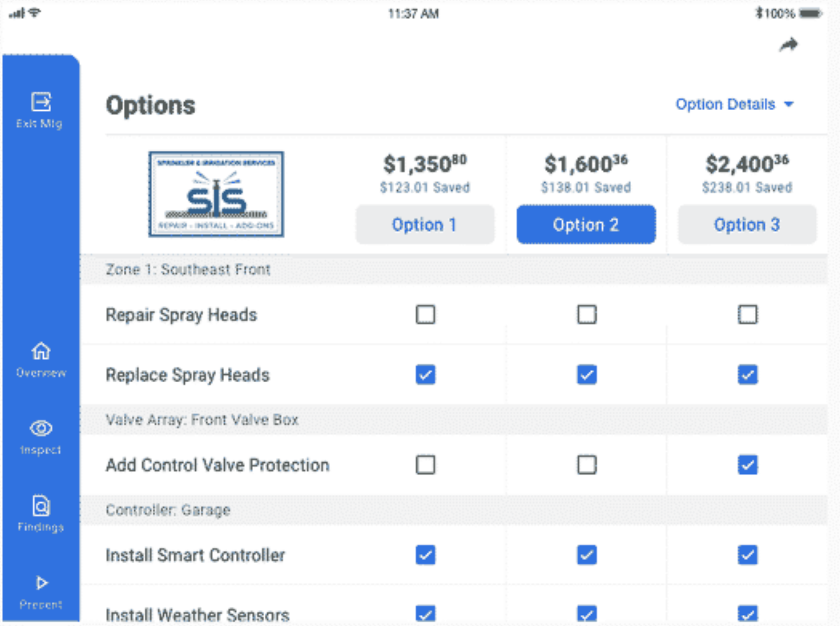
Task: Collapse the Zone 1: Southeast Front section
Action: [x=188, y=269]
